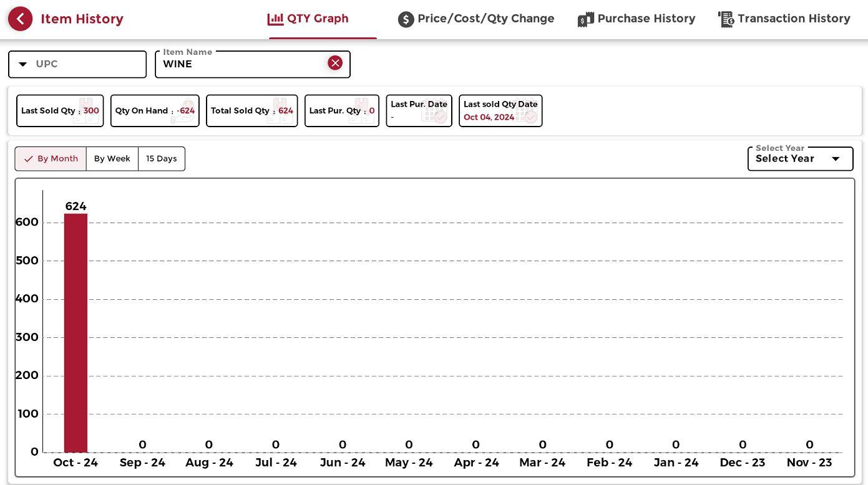Click the calendar icon in Last sold Qty Date card

click(527, 113)
